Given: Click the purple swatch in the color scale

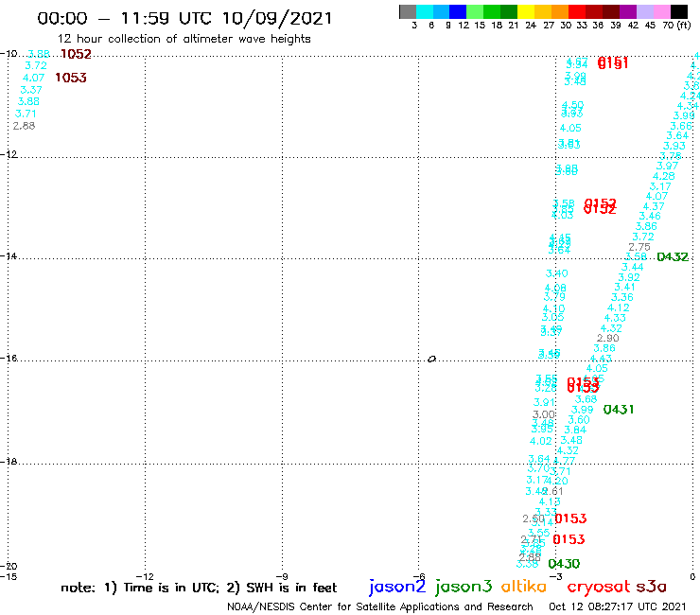Looking at the screenshot, I should [628, 11].
